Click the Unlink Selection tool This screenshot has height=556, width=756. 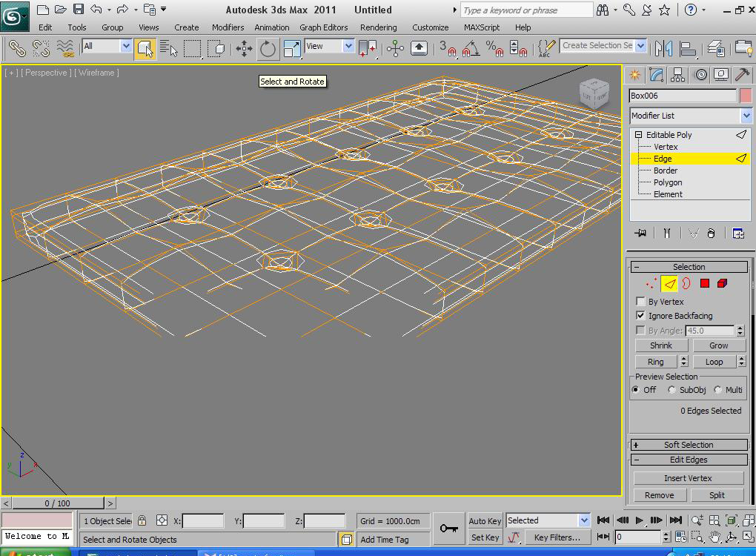41,48
